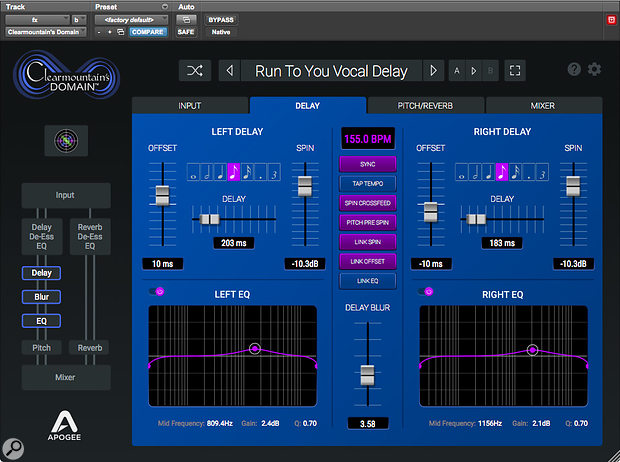Image resolution: width=620 pixels, height=462 pixels.
Task: Click the Blur block in signal flow
Action: (x=42, y=297)
